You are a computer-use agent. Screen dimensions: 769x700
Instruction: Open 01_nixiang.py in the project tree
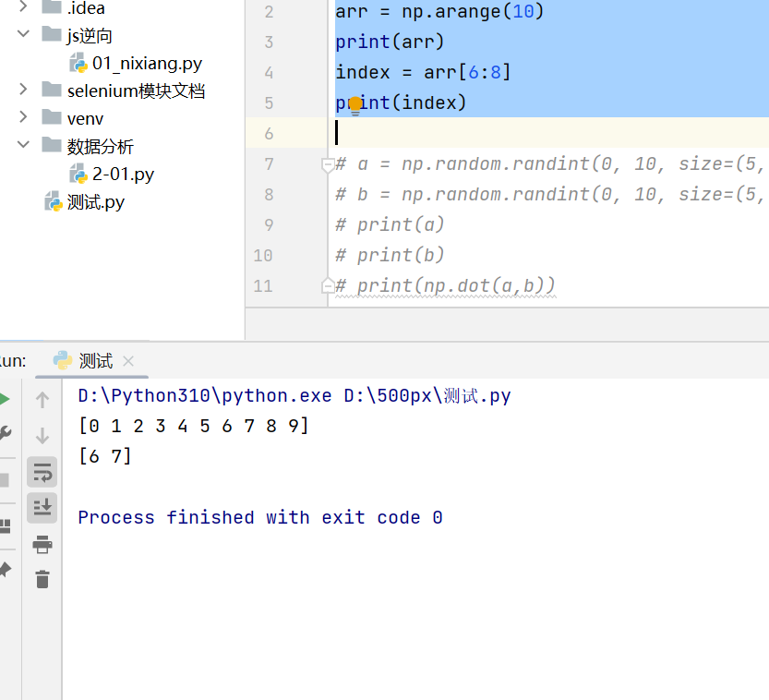point(147,64)
